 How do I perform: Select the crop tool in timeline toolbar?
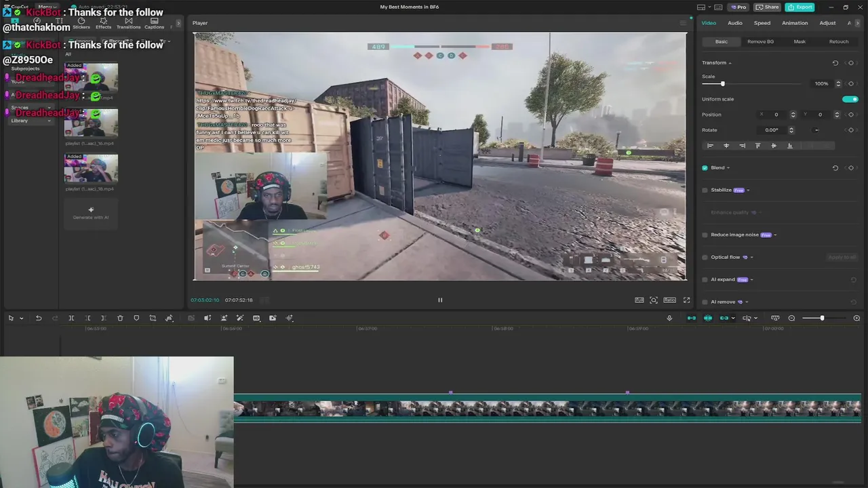(153, 318)
